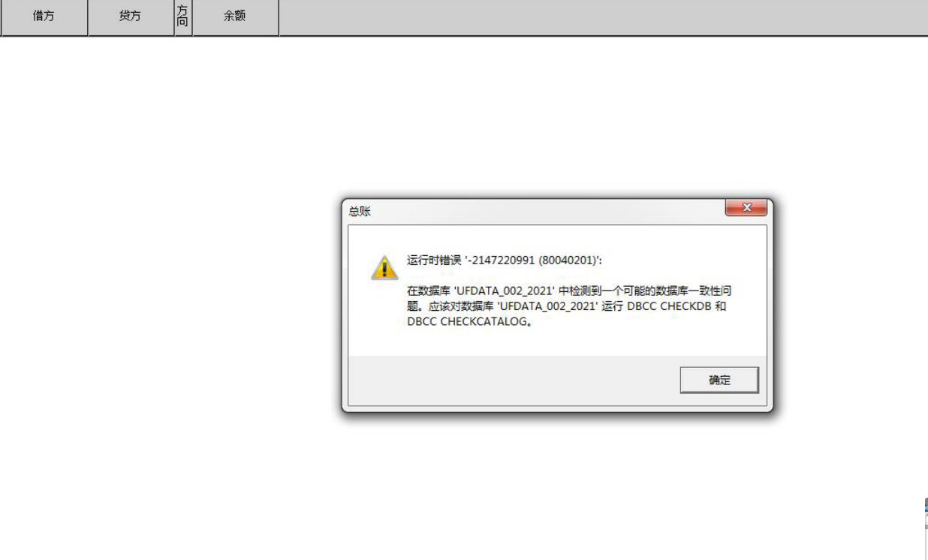Screen dimensions: 928x560
Task: Click the 运行时错误 error code line
Action: click(x=505, y=260)
